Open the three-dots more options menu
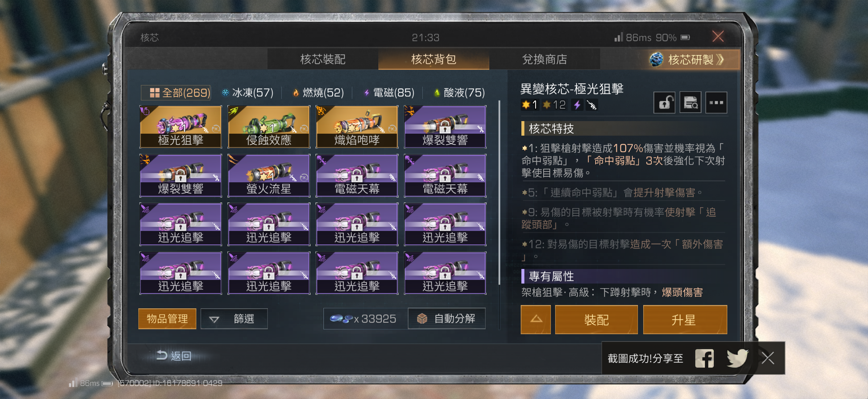Image resolution: width=868 pixels, height=399 pixels. [716, 102]
